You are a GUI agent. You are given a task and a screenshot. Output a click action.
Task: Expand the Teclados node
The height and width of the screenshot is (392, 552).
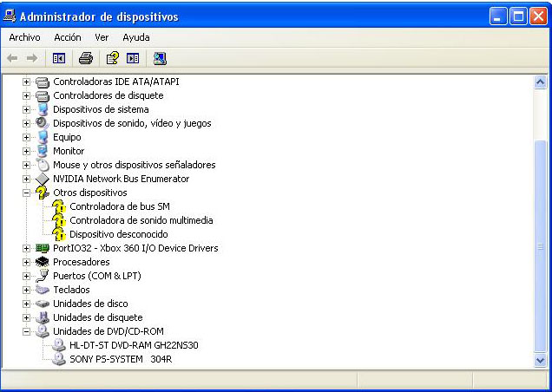pyautogui.click(x=26, y=290)
